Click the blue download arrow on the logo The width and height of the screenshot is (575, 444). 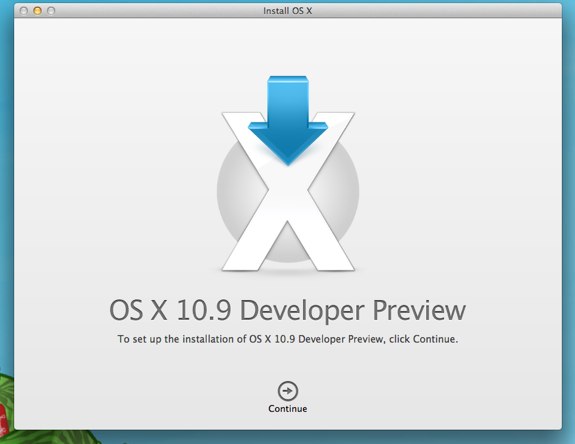[288, 120]
